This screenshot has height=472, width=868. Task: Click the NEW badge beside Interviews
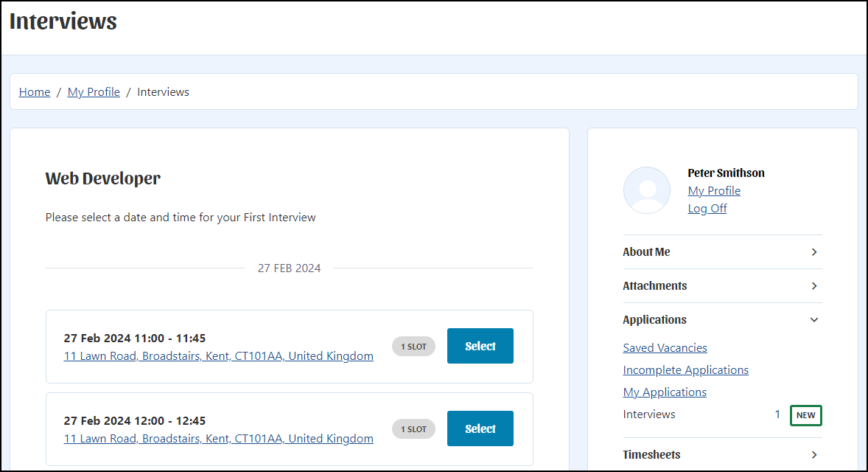pos(806,415)
